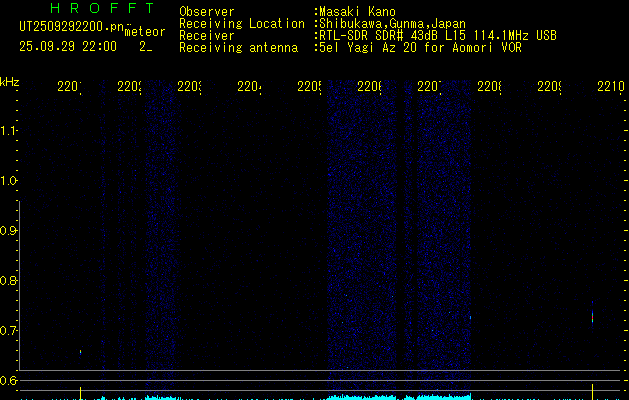Click the 2205 time axis label

click(309, 86)
